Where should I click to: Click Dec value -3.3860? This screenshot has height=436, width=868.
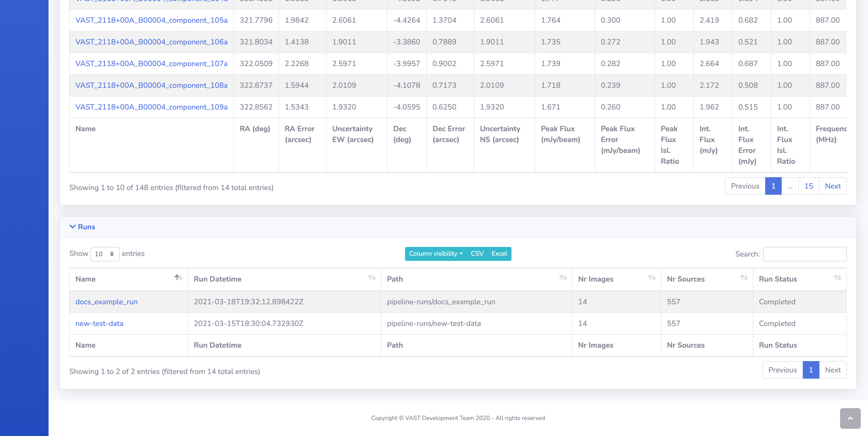[407, 42]
